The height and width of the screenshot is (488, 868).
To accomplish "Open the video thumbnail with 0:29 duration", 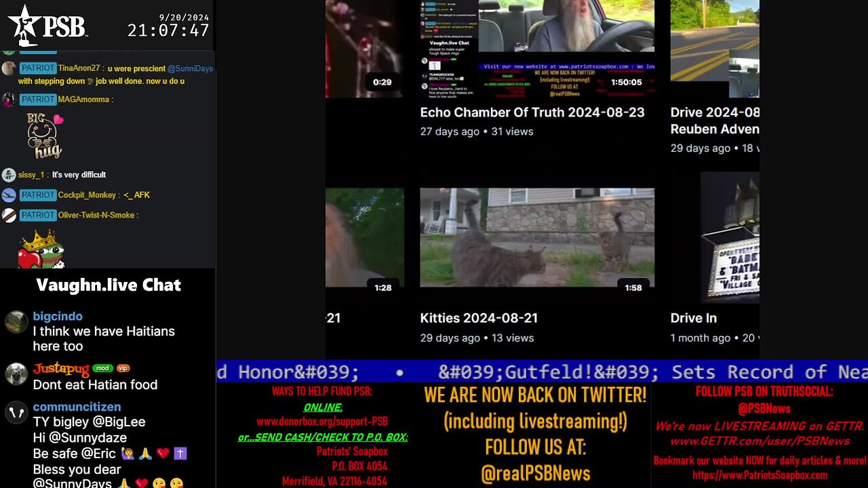I will coord(365,48).
